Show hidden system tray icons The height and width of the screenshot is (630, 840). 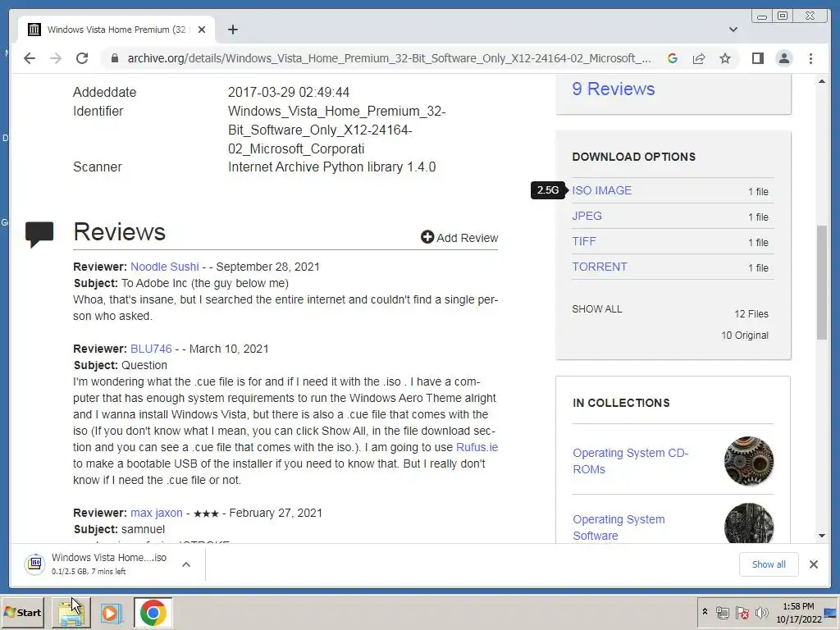[x=705, y=612]
